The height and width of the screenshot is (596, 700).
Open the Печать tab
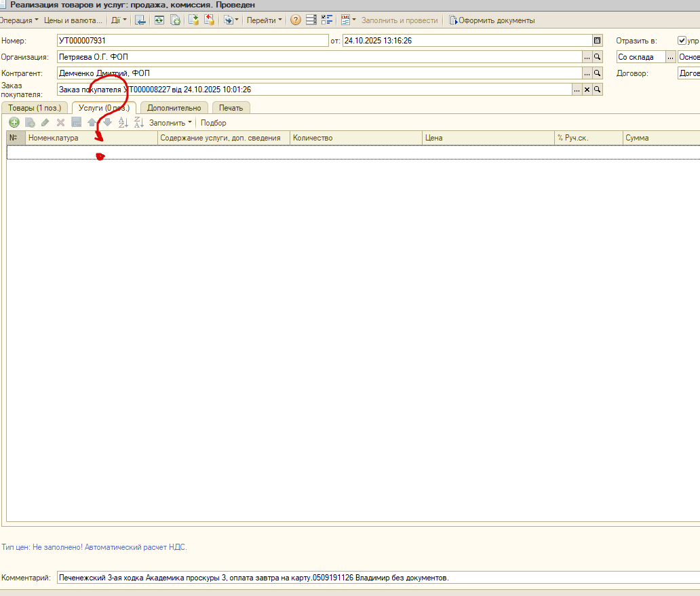[231, 108]
